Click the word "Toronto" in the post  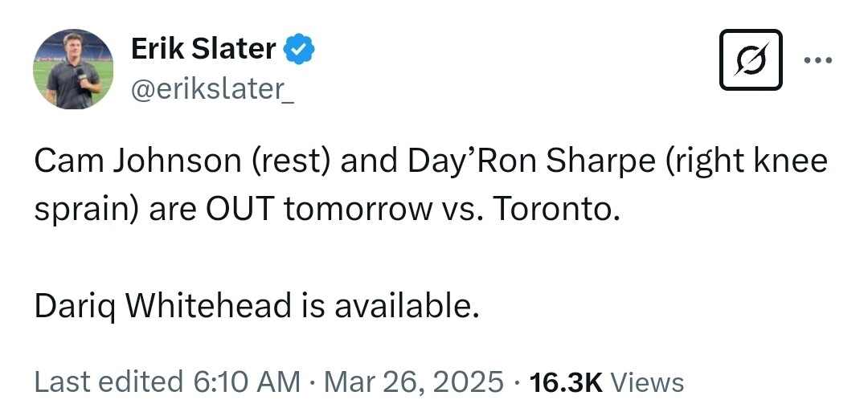pyautogui.click(x=555, y=210)
